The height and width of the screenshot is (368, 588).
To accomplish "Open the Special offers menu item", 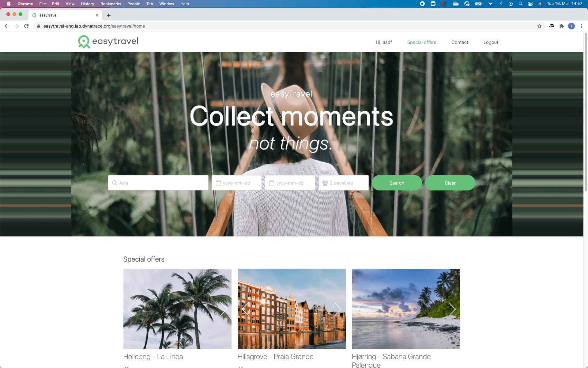I will pyautogui.click(x=421, y=42).
